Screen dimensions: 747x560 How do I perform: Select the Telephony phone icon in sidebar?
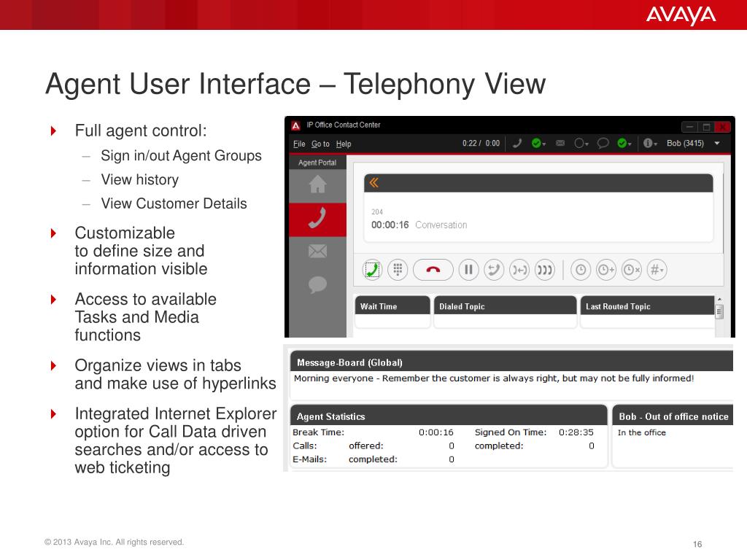(318, 219)
